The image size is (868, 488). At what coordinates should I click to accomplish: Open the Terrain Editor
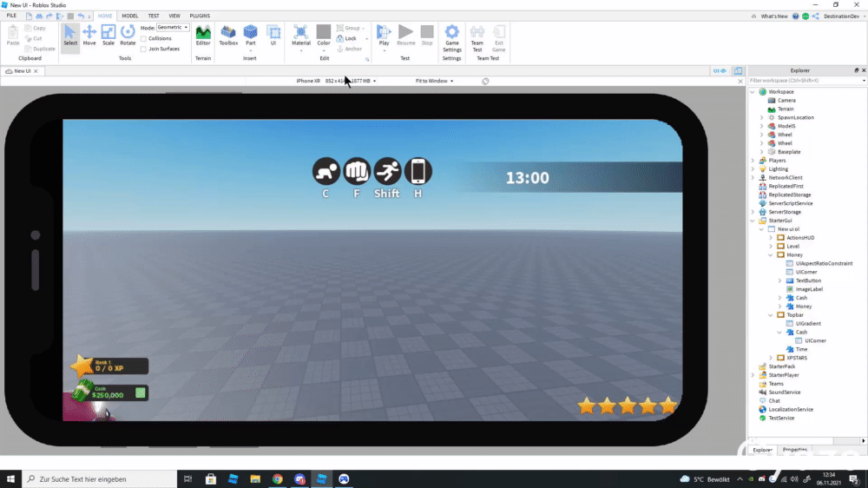[x=203, y=36]
